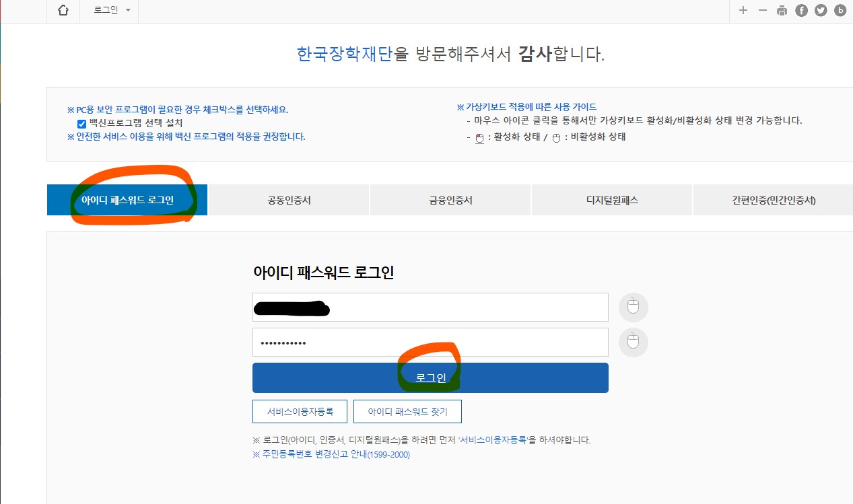The height and width of the screenshot is (504, 853).
Task: Share on Twitter icon
Action: click(x=821, y=10)
